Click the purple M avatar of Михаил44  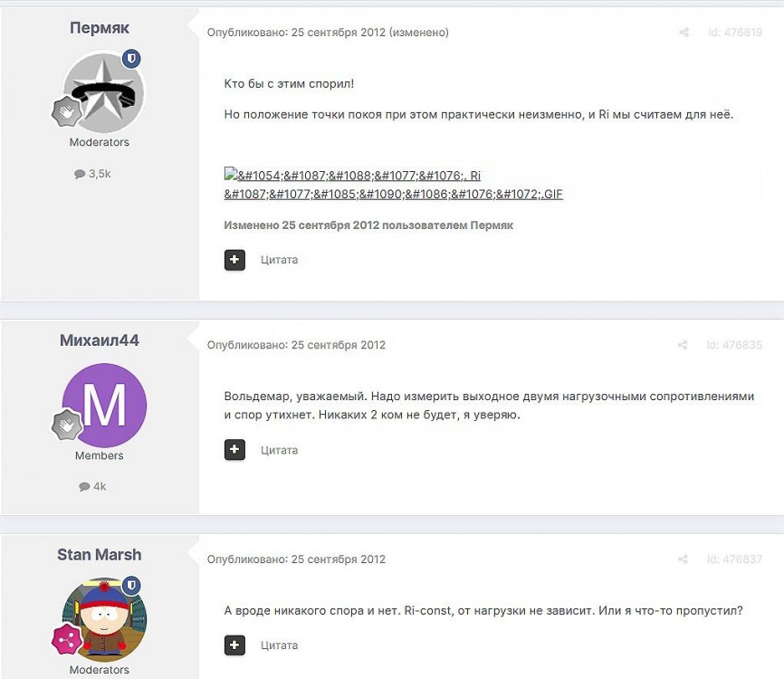tap(104, 405)
